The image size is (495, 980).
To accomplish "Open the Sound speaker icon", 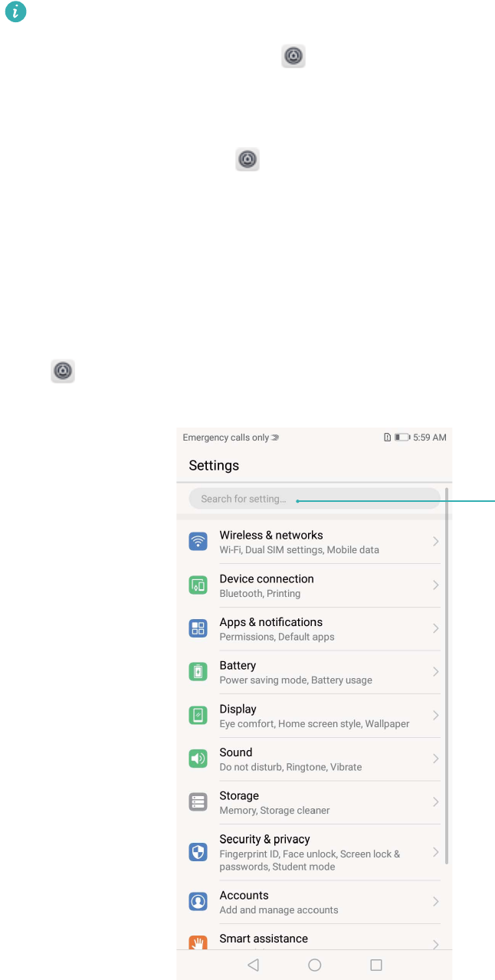I will click(198, 759).
